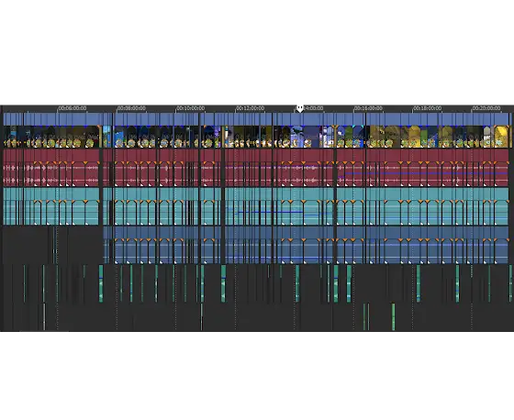Click the 00:18:00:00 ruler timecode
The height and width of the screenshot is (420, 514).
tap(427, 108)
